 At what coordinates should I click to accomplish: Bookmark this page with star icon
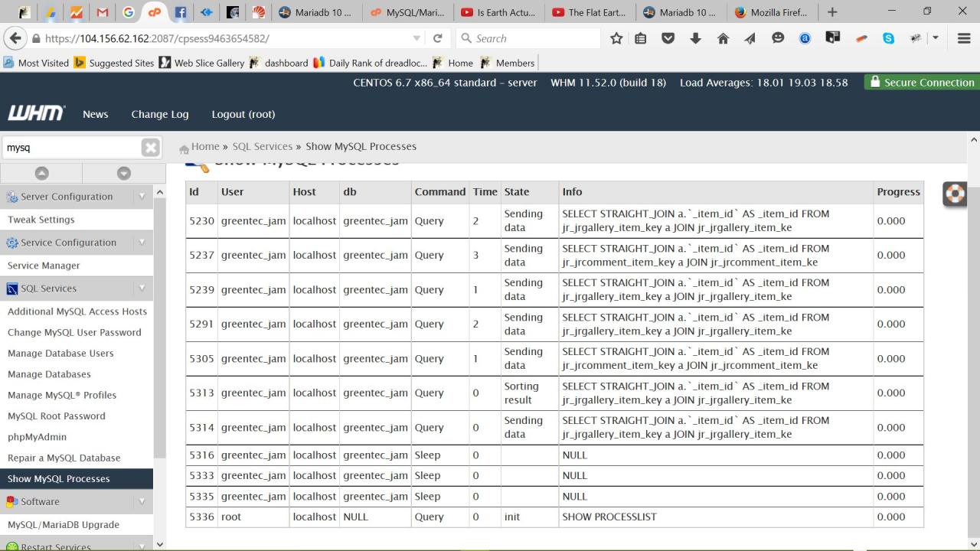pyautogui.click(x=616, y=38)
